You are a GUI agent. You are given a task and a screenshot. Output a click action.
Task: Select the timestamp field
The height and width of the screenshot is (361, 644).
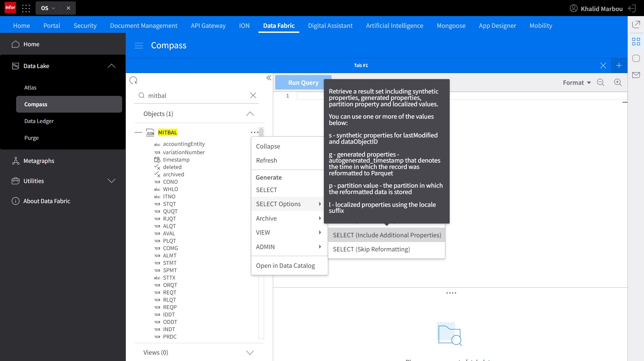pyautogui.click(x=176, y=160)
